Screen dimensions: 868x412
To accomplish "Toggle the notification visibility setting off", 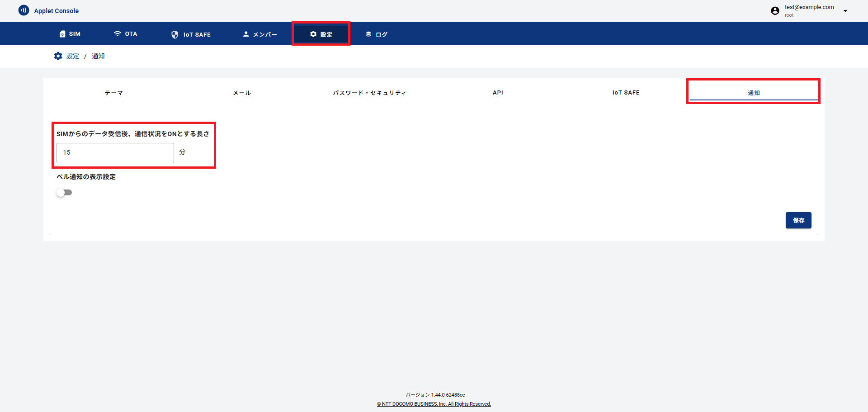I will [64, 192].
